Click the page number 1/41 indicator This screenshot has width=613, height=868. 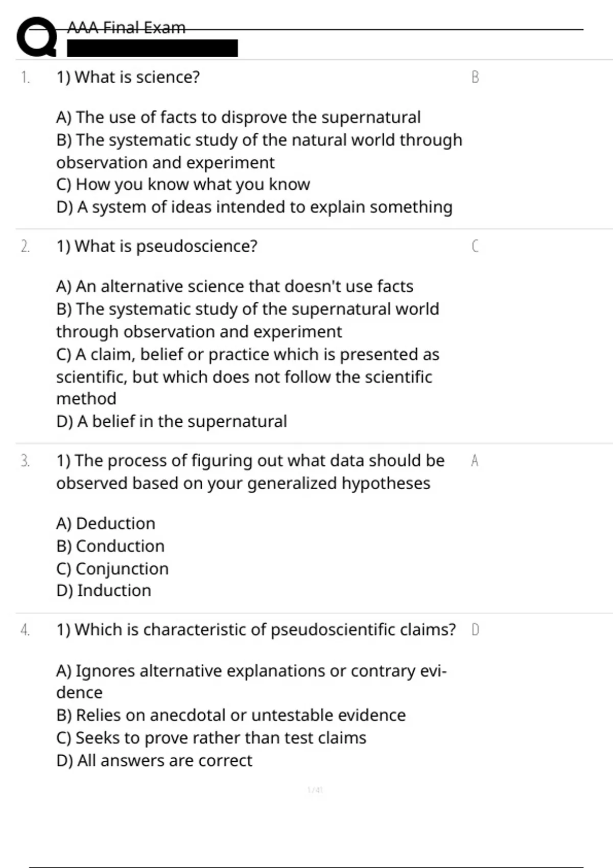click(315, 790)
